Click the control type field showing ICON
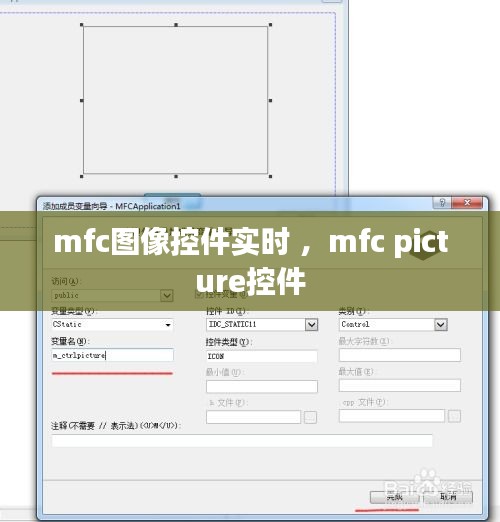 pos(262,356)
